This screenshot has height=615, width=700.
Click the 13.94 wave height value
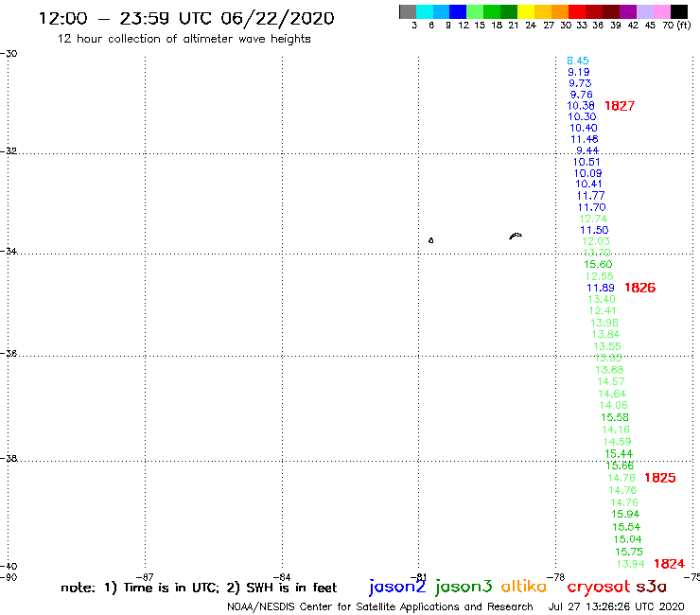click(x=630, y=564)
